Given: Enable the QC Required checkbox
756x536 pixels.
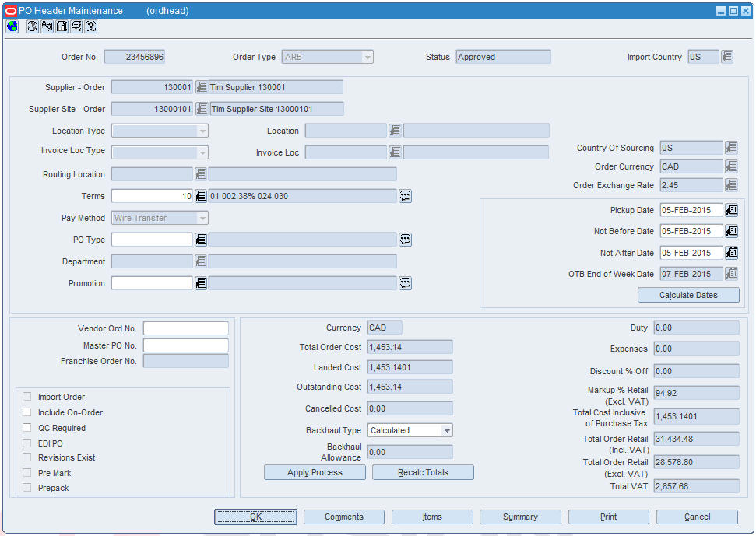Looking at the screenshot, I should coord(27,428).
